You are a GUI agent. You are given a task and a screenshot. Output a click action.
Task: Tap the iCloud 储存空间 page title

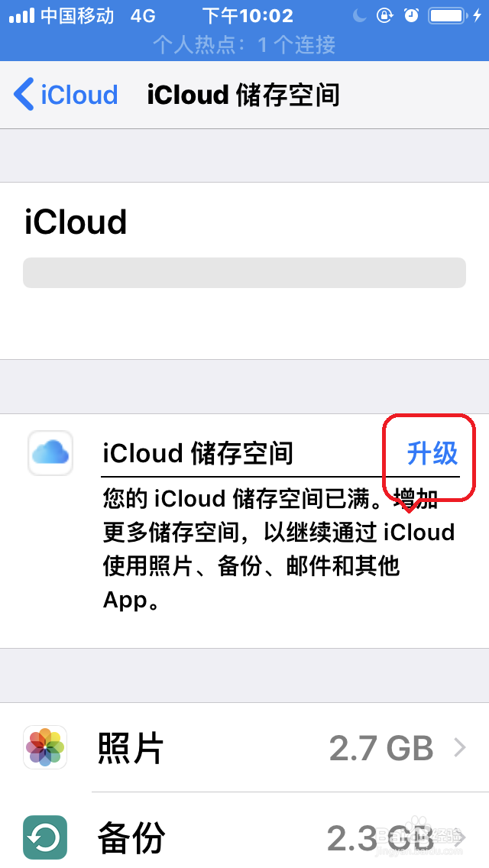[243, 95]
